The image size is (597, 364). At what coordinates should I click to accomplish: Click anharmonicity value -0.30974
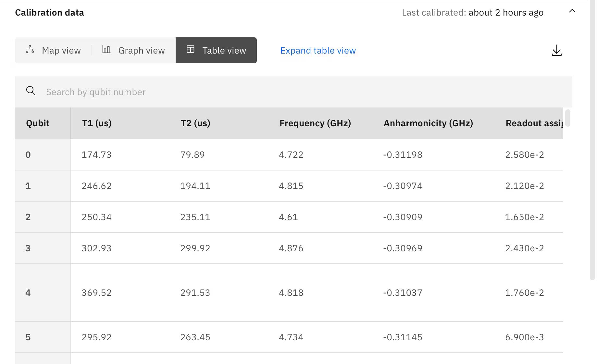click(403, 186)
